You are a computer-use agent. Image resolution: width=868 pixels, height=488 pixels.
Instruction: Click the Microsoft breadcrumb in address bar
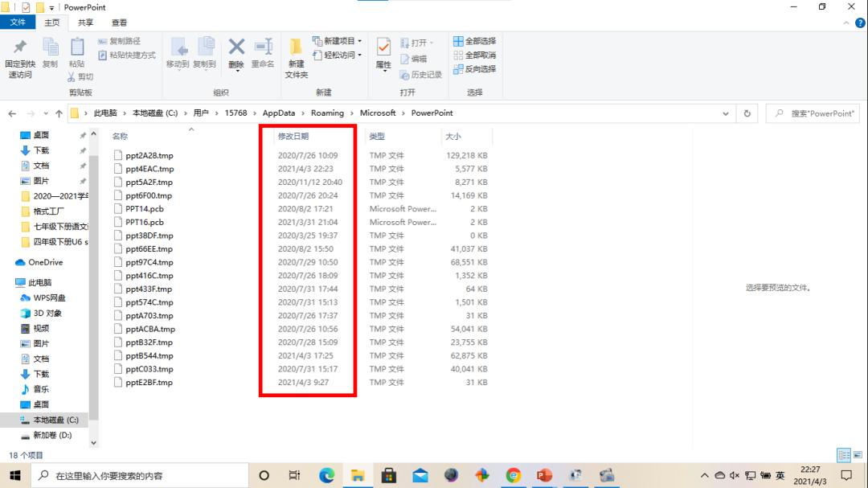[378, 113]
